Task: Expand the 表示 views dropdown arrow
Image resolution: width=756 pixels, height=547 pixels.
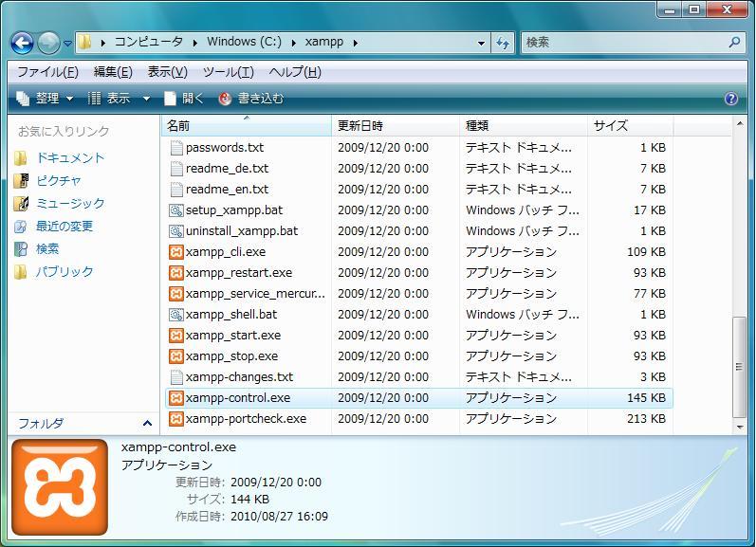Action: tap(146, 99)
